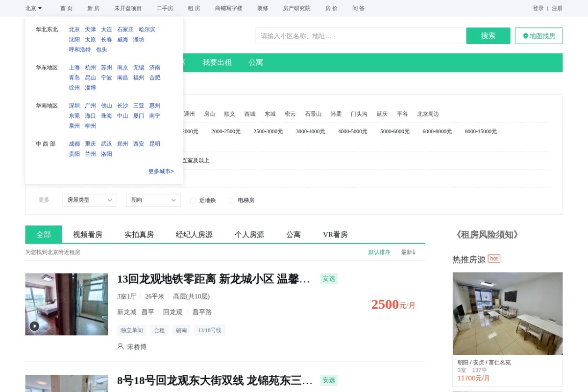The image size is (588, 392).
Task: Open 装修 in top navigation
Action: 263,8
